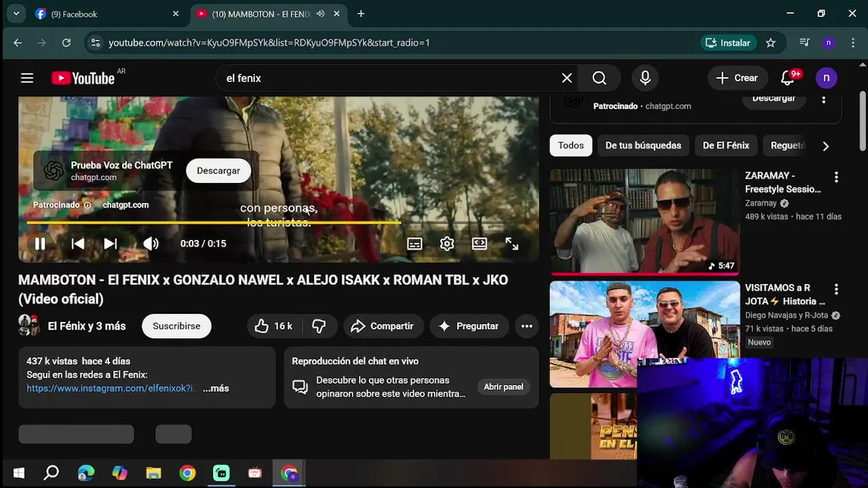Open chatgpt.com link under the ad
Image resolution: width=868 pixels, height=488 pixels.
click(x=125, y=205)
